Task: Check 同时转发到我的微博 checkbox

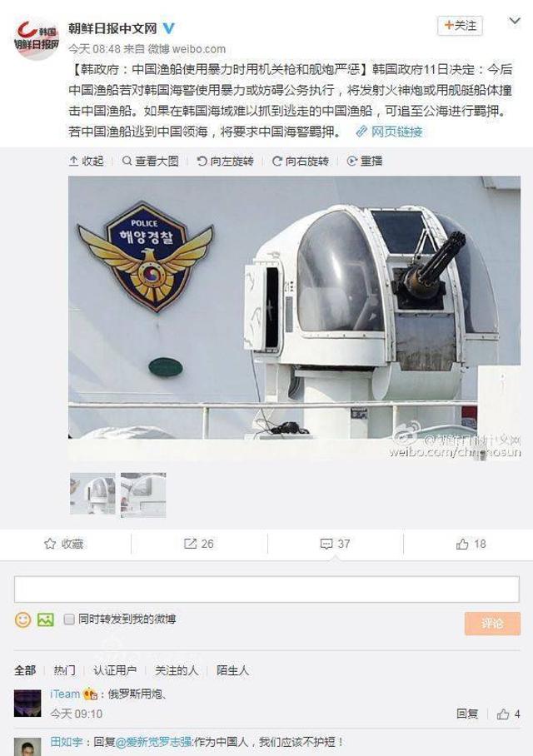Action: (69, 619)
